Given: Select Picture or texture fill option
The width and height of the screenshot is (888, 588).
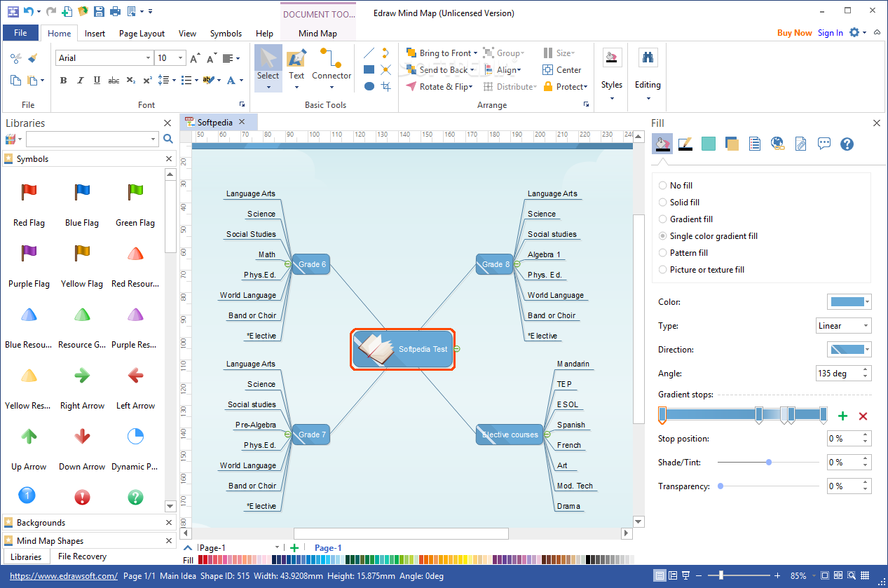Looking at the screenshot, I should pyautogui.click(x=702, y=270).
